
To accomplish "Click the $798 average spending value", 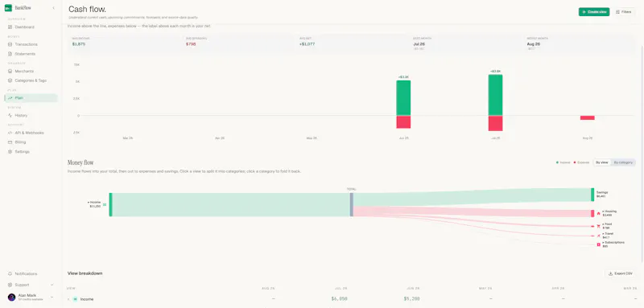I will (191, 44).
